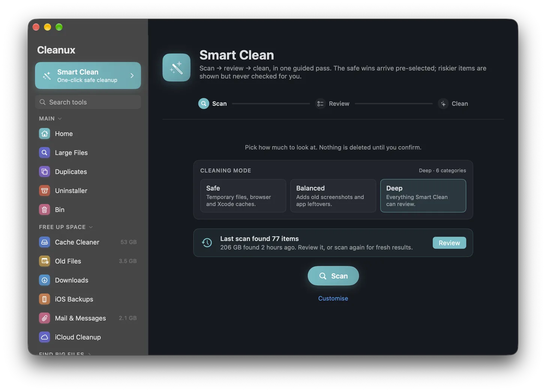Select the Duplicates icon in the sidebar
Image resolution: width=546 pixels, height=392 pixels.
[x=45, y=171]
